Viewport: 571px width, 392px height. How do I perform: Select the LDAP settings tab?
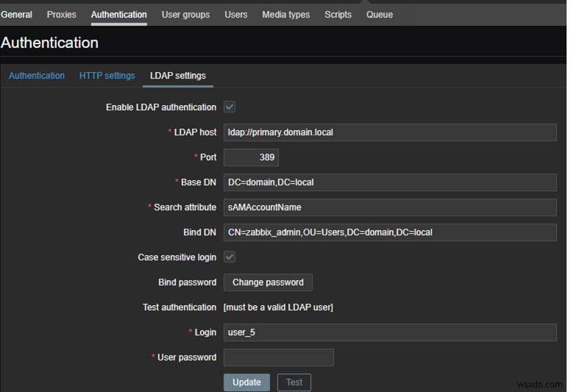pos(178,76)
